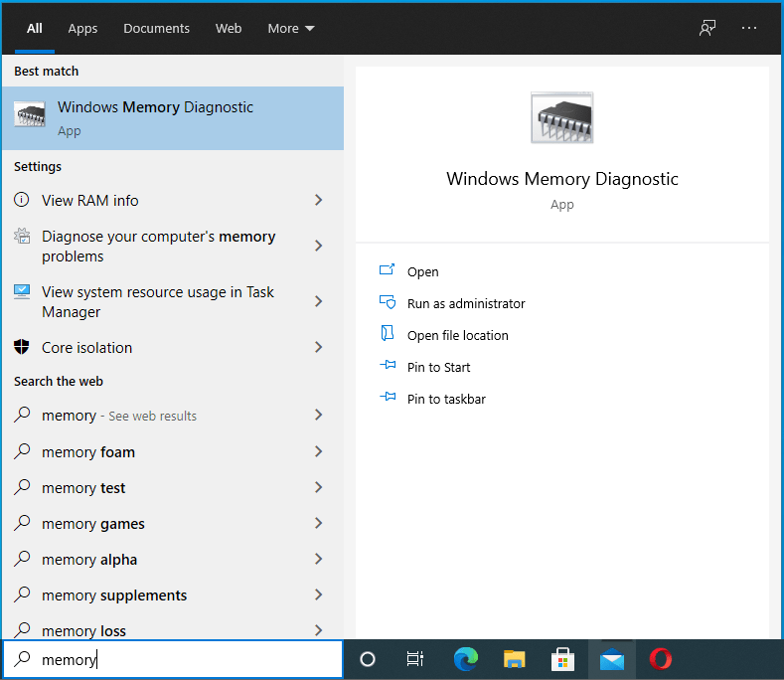Open the More filter dropdown
This screenshot has width=784, height=680.
(x=291, y=29)
